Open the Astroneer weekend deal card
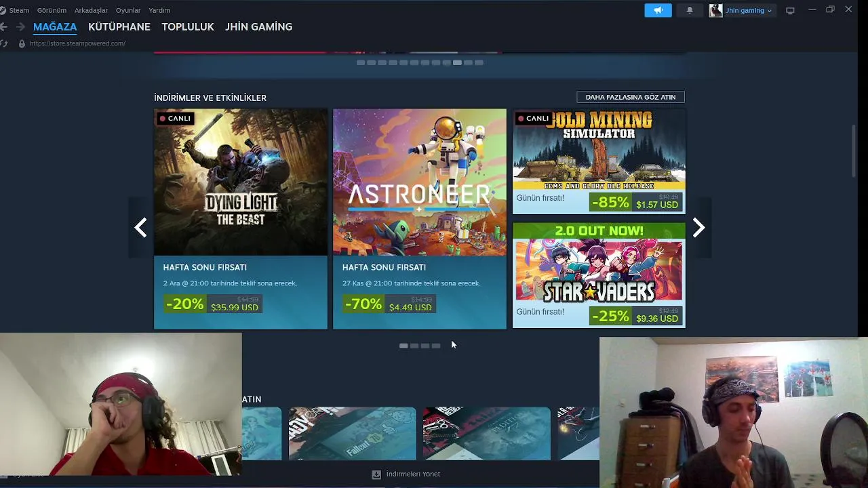Screen dimensions: 868x488 pos(420,219)
